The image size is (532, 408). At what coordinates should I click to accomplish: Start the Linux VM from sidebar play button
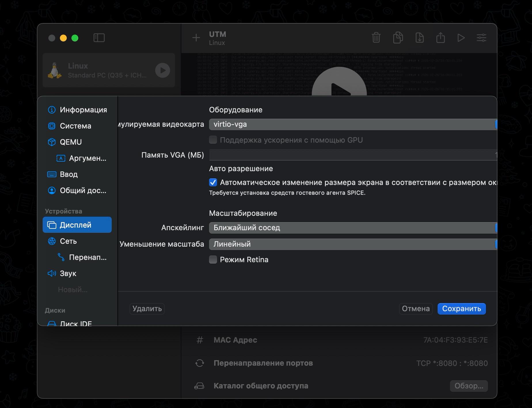click(x=163, y=70)
